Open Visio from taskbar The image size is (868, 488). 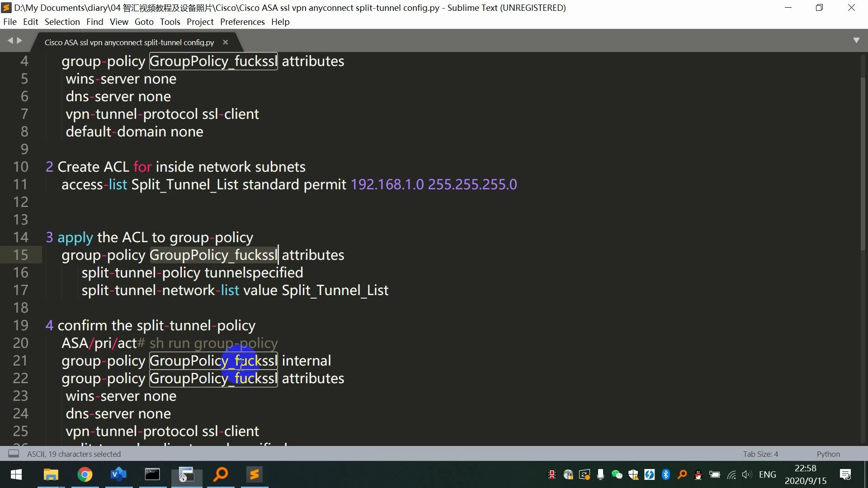[x=118, y=474]
